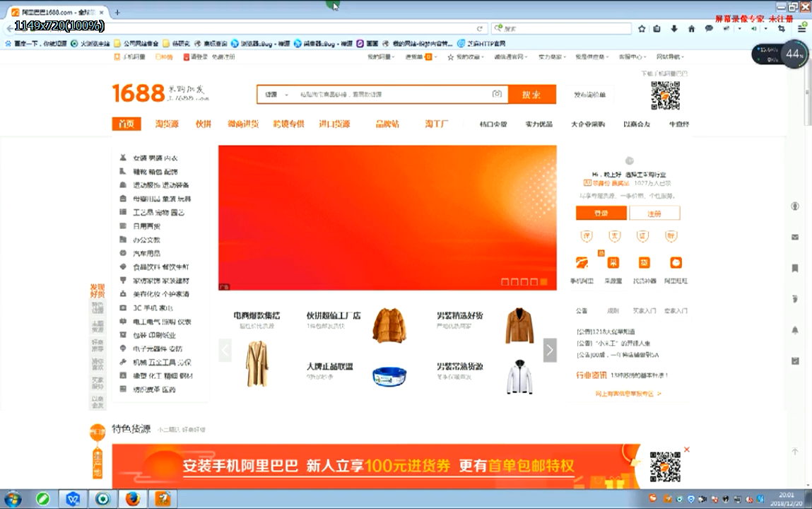Expand the 我是供应商 top bar dropdown
This screenshot has height=509, width=812.
click(592, 57)
